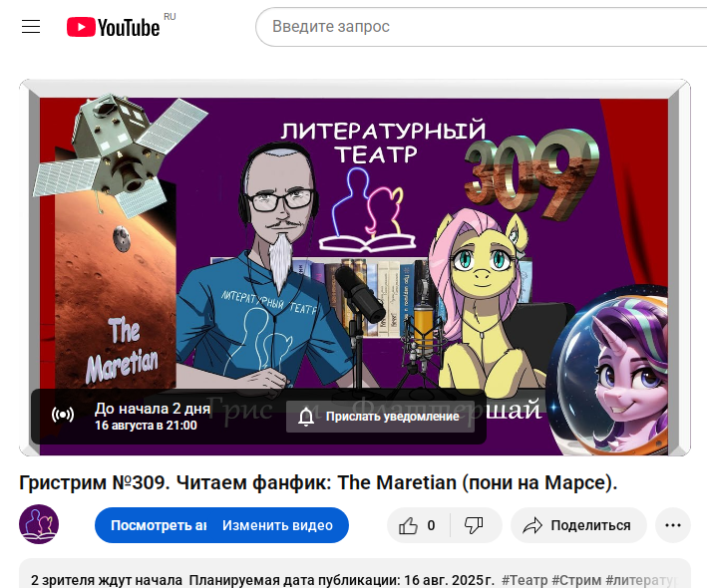
Task: Focus the search field 'Введите запрос'
Action: pos(481,27)
